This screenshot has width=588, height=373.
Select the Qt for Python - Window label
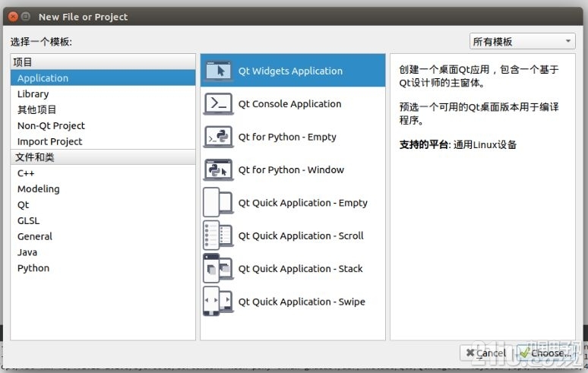[291, 170]
